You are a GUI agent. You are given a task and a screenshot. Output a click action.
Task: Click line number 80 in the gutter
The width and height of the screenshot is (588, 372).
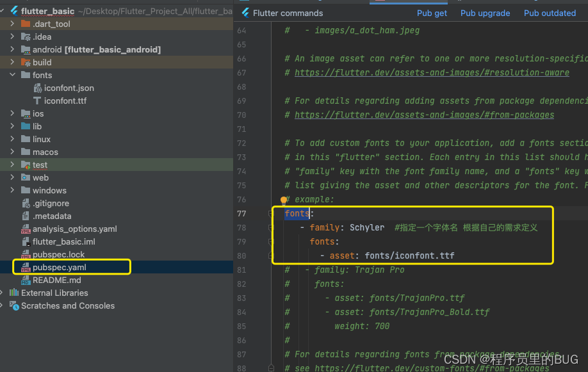click(241, 256)
